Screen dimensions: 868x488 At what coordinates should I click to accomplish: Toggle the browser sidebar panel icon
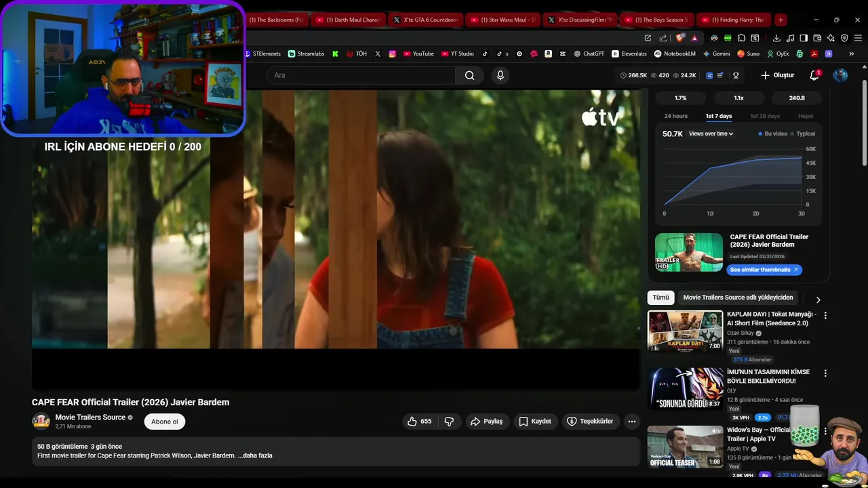(x=804, y=38)
